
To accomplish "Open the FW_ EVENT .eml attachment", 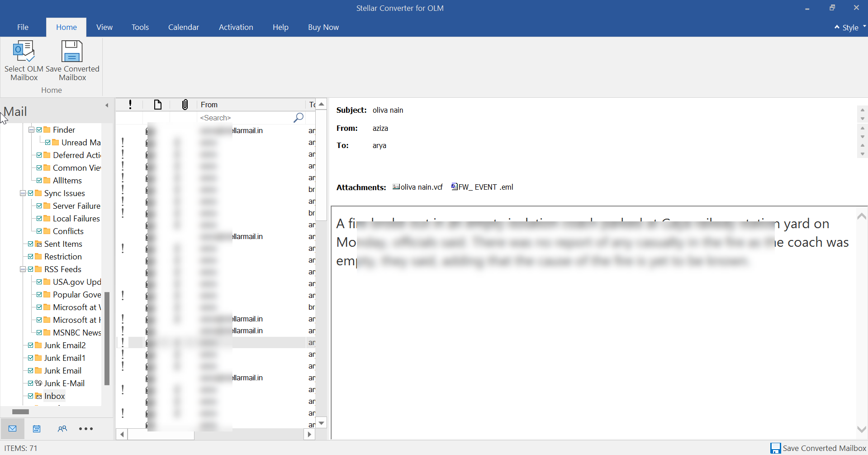I will pos(482,187).
